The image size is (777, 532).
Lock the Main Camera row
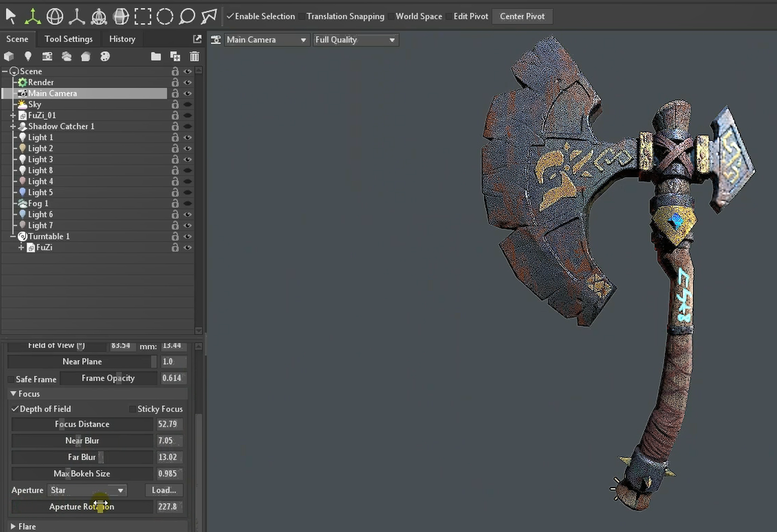coord(175,93)
